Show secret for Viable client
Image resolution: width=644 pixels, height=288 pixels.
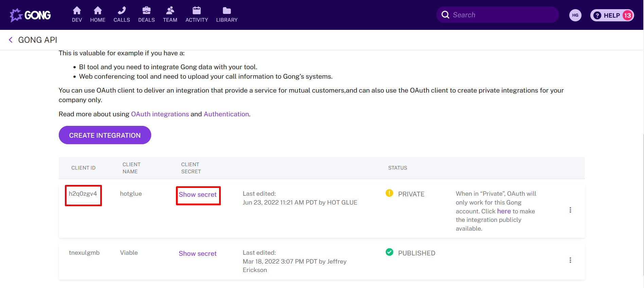tap(198, 253)
